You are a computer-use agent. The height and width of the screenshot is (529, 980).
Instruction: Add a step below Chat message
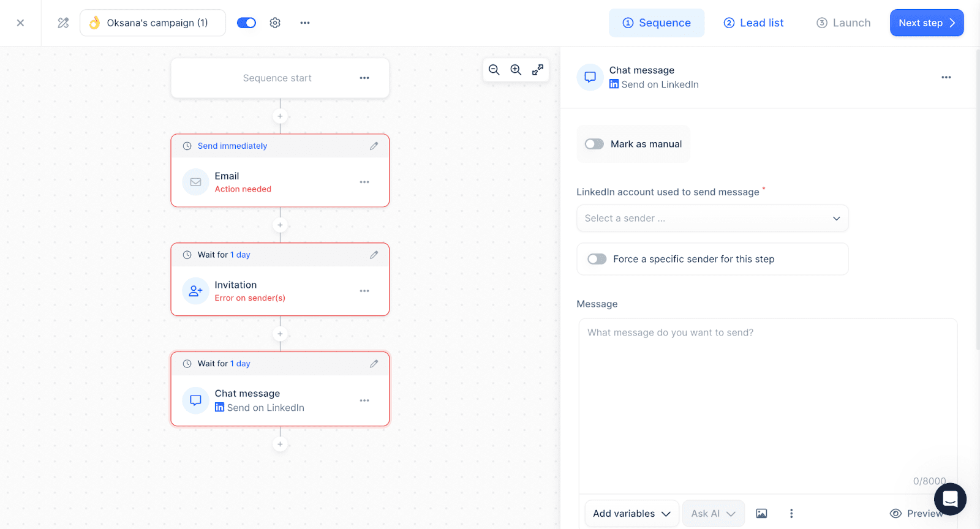point(280,445)
